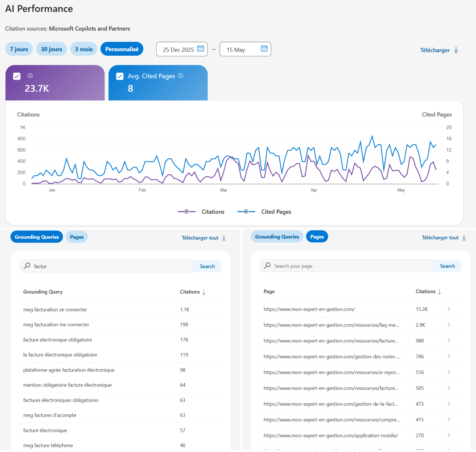Select Pages tab in right panel
The height and width of the screenshot is (452, 476).
pyautogui.click(x=317, y=237)
